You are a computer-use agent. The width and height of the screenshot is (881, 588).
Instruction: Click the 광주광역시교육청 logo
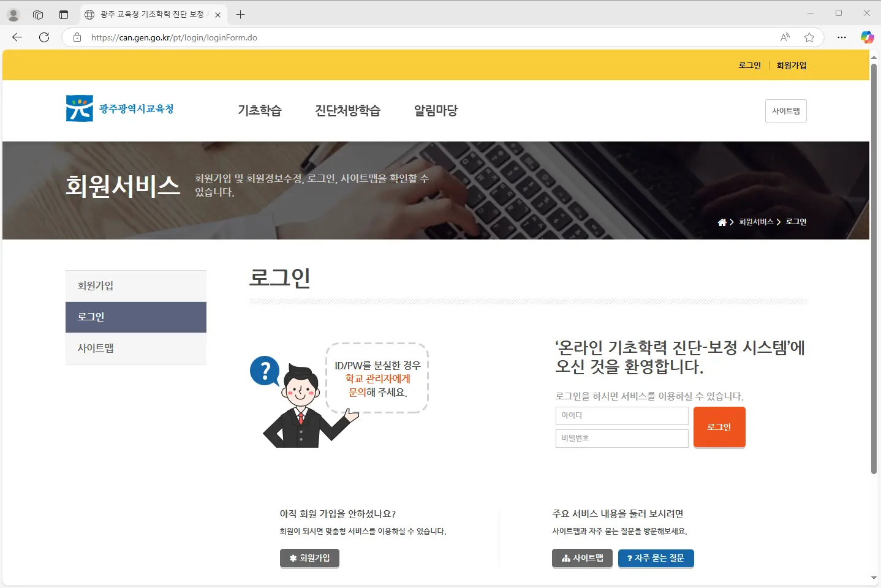click(x=119, y=108)
